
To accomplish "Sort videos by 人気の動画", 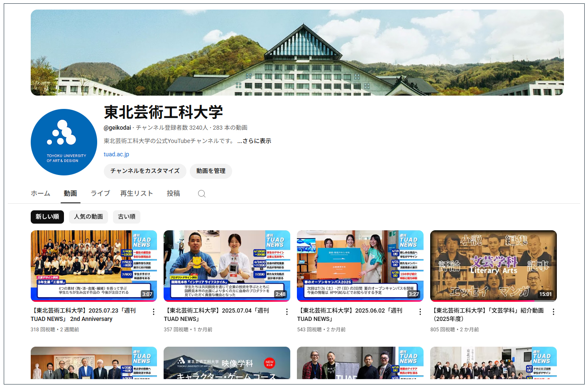I will (x=88, y=217).
